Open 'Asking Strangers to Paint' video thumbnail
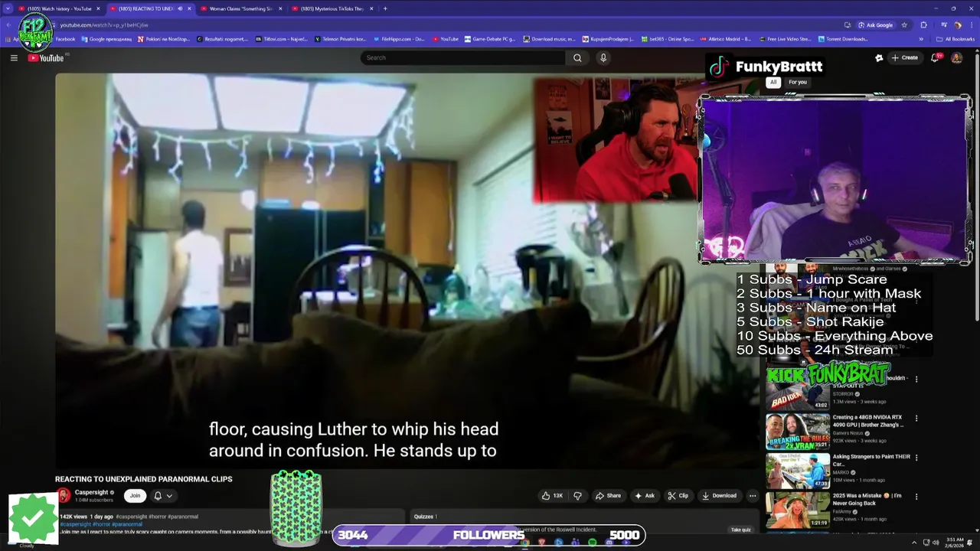The height and width of the screenshot is (551, 980). click(x=798, y=471)
